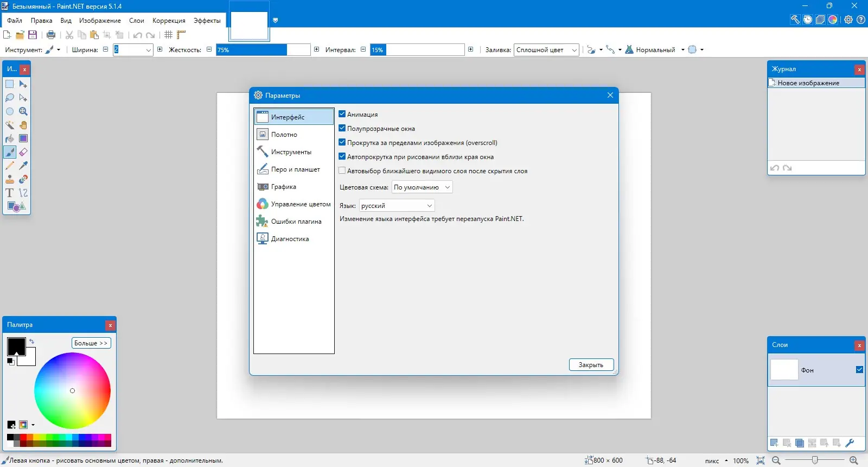
Task: Open the Цветовая схема dropdown
Action: coord(422,187)
